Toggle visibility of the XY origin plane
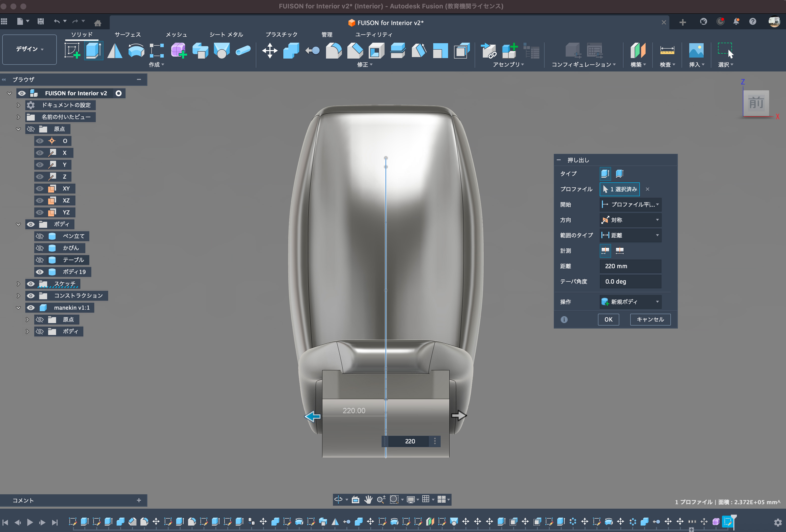Image resolution: width=786 pixels, height=532 pixels. [40, 188]
